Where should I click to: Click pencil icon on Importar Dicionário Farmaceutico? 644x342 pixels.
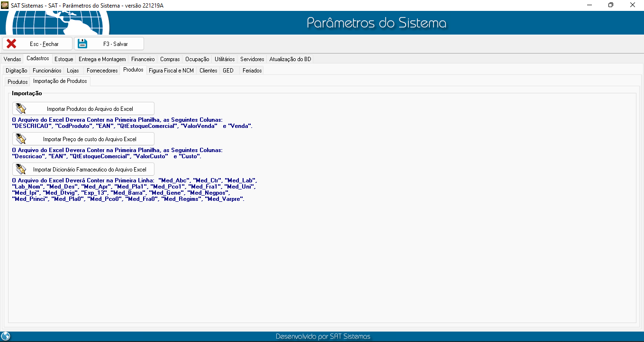pos(21,170)
